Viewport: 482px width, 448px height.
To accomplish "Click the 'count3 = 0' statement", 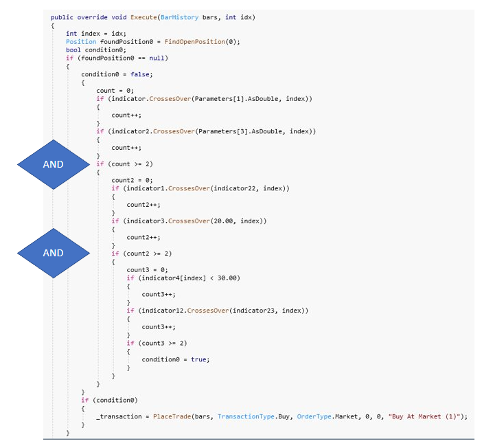I will point(149,269).
